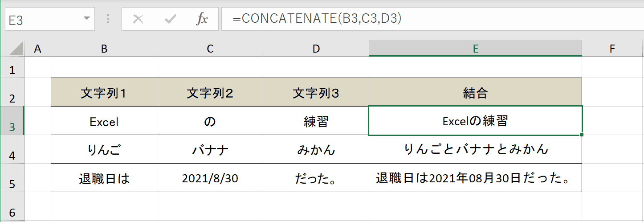Open the Name Box dropdown arrow
644x222 pixels.
(x=86, y=19)
